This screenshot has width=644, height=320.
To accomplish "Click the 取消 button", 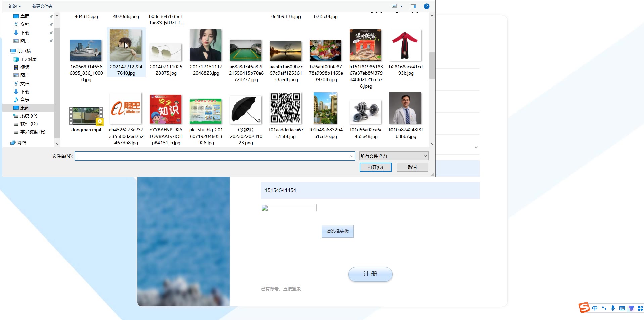I will (x=412, y=167).
